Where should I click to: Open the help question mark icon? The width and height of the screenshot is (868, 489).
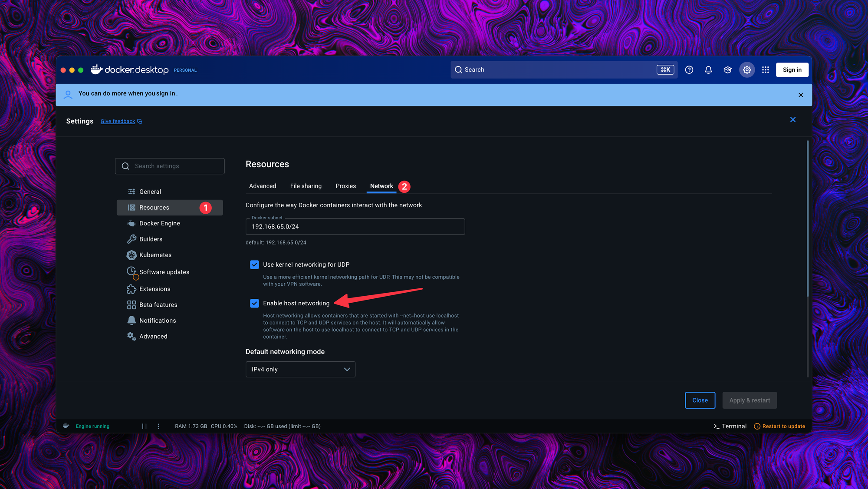(x=689, y=70)
